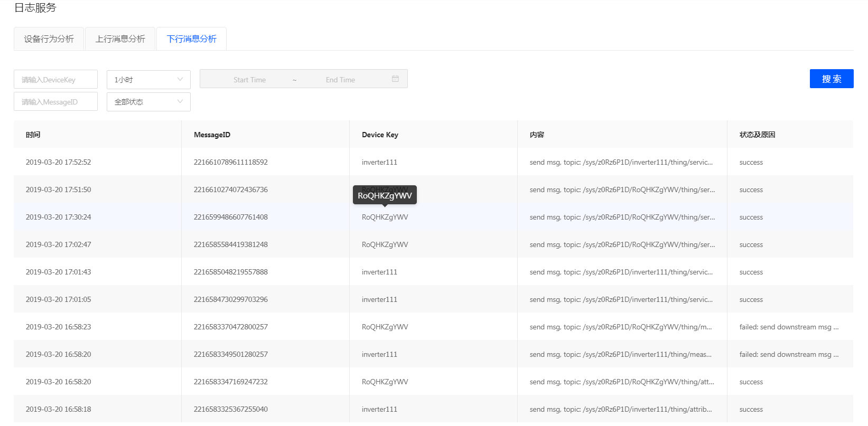Click content cell of the 17:51:50 row
The height and width of the screenshot is (426, 868).
[622, 190]
